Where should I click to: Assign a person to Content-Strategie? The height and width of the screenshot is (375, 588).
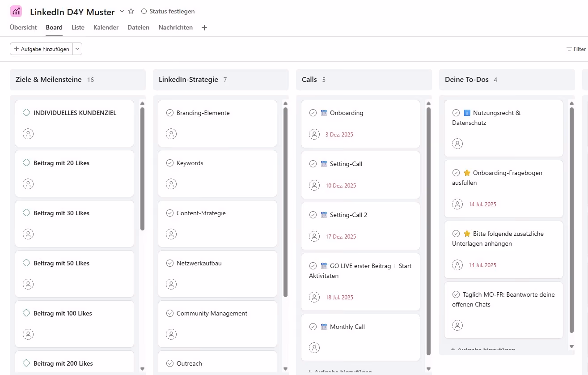coord(171,234)
